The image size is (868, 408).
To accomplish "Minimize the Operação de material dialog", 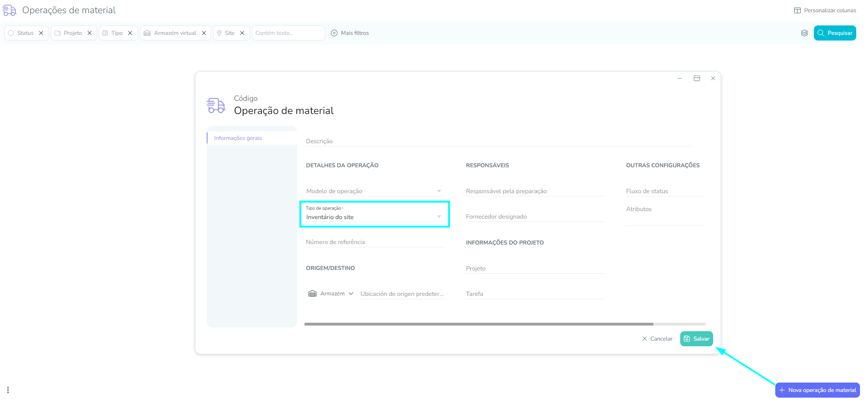I will [680, 78].
